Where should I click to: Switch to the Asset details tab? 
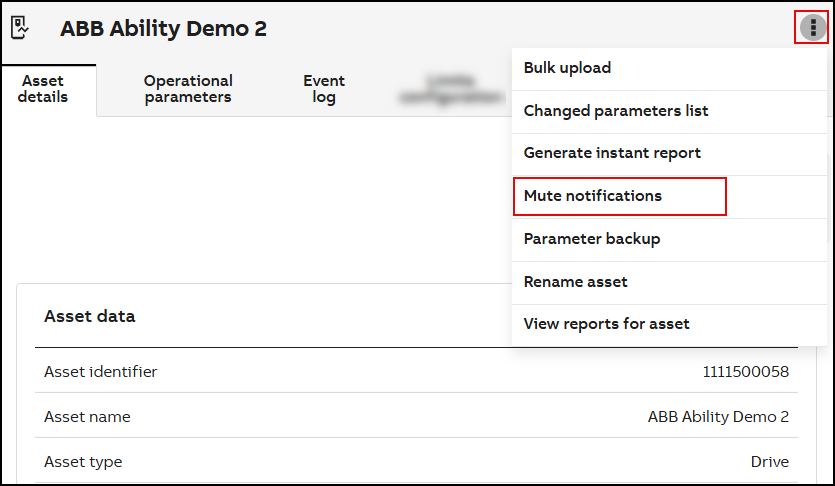click(x=43, y=89)
